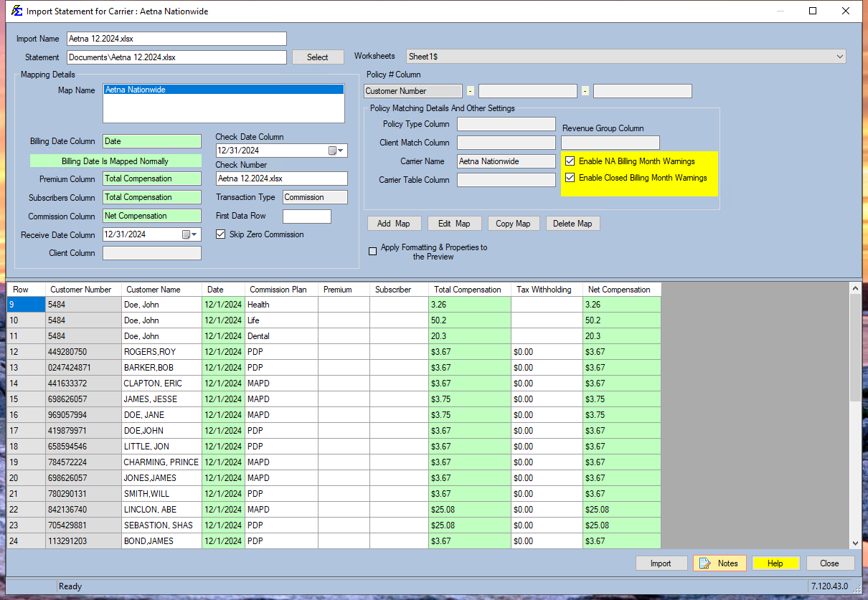This screenshot has width=868, height=600.
Task: Click the Add Map button
Action: tap(394, 224)
